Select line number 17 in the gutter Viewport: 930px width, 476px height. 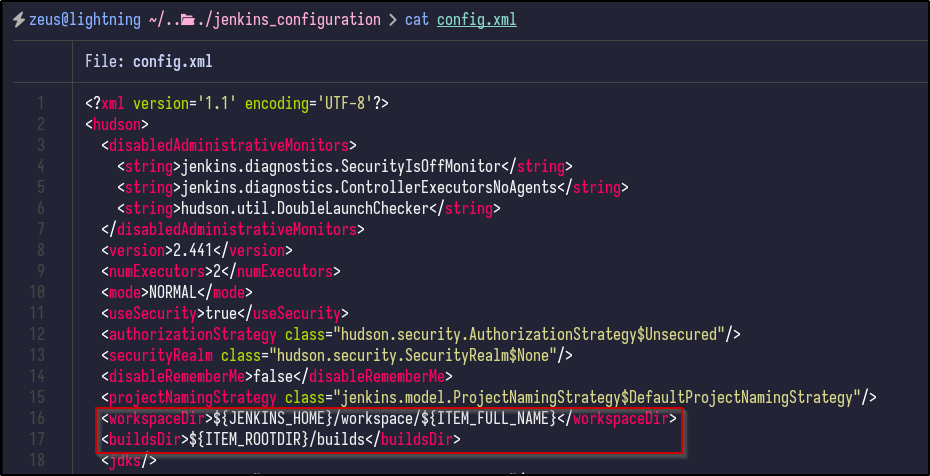tap(37, 439)
